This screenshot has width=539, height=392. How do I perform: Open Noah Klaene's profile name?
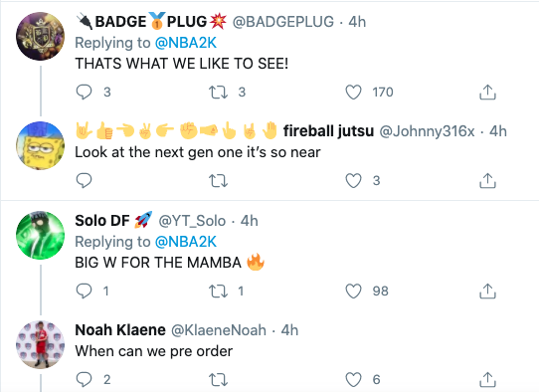click(120, 330)
